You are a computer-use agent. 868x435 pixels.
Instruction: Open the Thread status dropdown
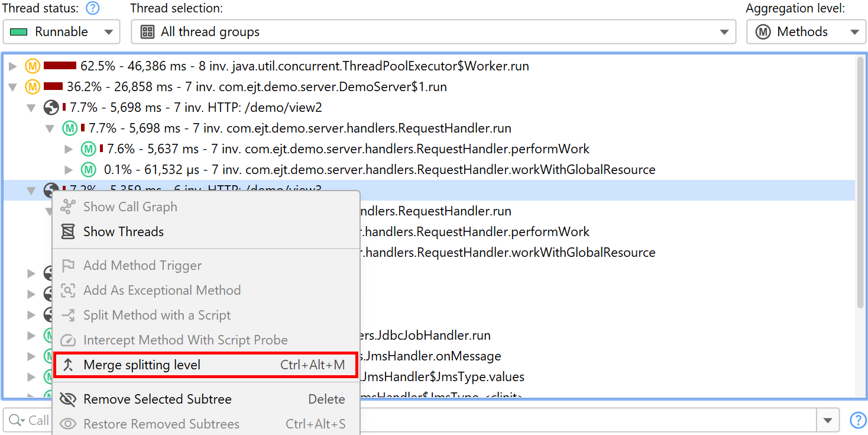pos(61,32)
